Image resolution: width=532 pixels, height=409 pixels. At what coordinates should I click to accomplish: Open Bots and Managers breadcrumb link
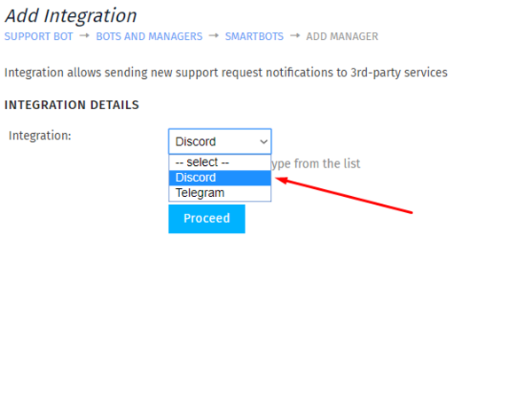click(149, 36)
